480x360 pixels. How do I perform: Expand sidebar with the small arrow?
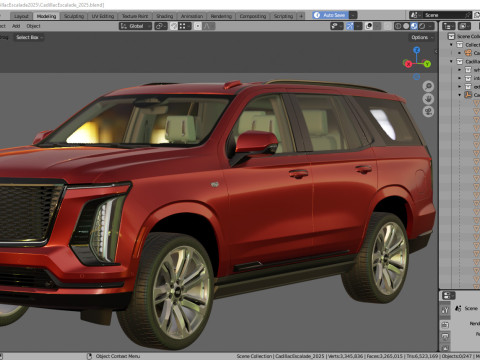pyautogui.click(x=436, y=51)
